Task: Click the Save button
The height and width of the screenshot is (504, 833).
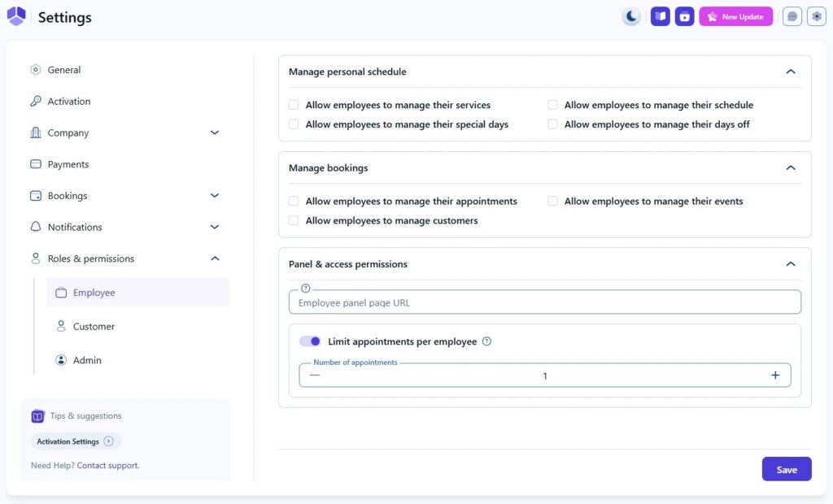Action: click(786, 470)
